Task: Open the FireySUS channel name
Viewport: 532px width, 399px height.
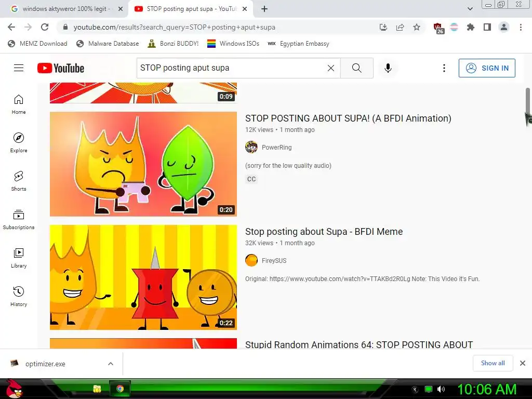Action: (x=274, y=261)
